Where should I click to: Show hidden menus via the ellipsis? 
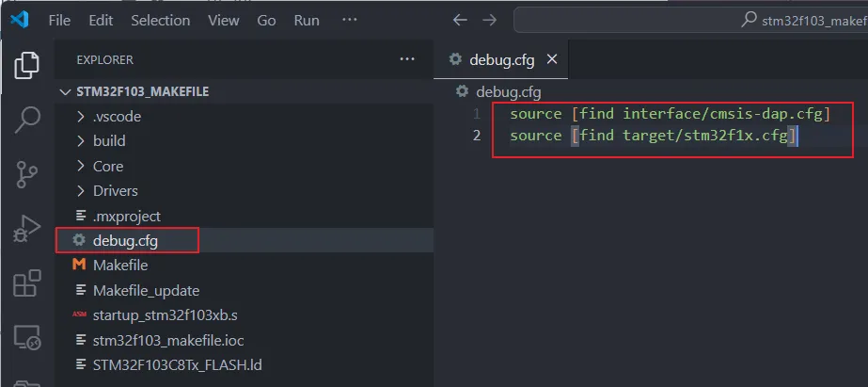(x=349, y=20)
